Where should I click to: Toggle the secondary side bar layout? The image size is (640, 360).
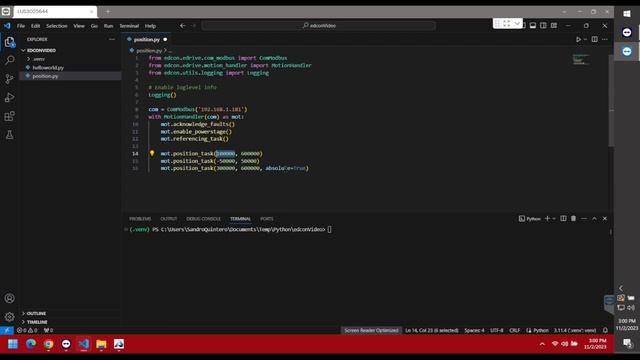(543, 26)
